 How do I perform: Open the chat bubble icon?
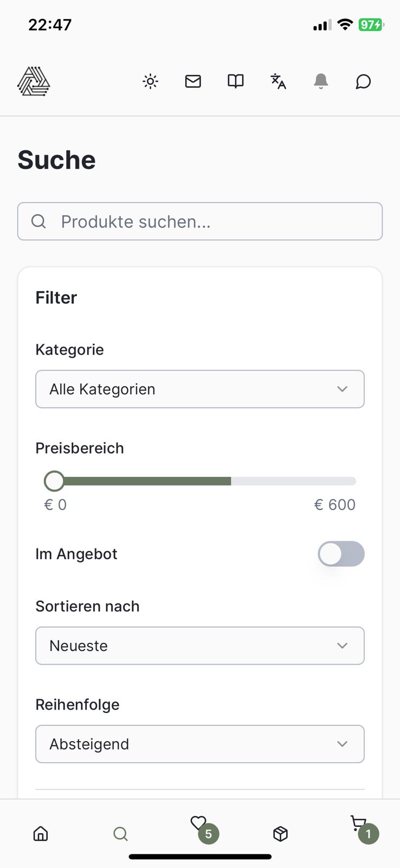click(x=363, y=81)
